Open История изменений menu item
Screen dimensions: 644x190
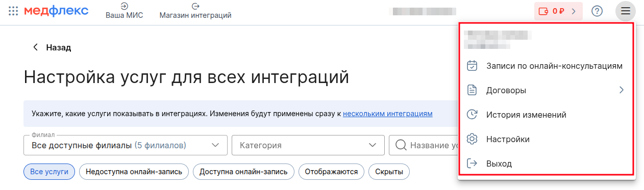click(546, 115)
